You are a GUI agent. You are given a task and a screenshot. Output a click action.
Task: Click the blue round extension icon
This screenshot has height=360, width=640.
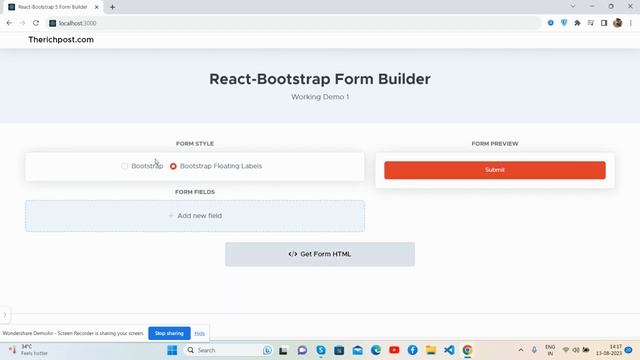[551, 23]
